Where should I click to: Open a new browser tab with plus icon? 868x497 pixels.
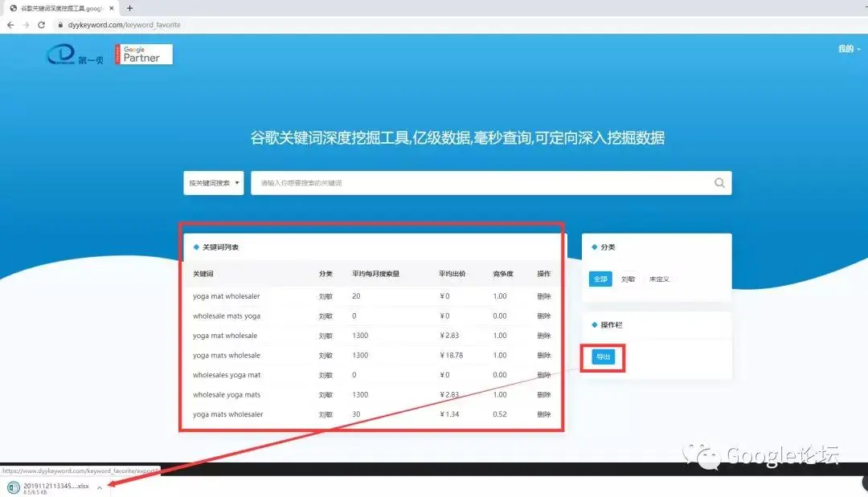130,8
